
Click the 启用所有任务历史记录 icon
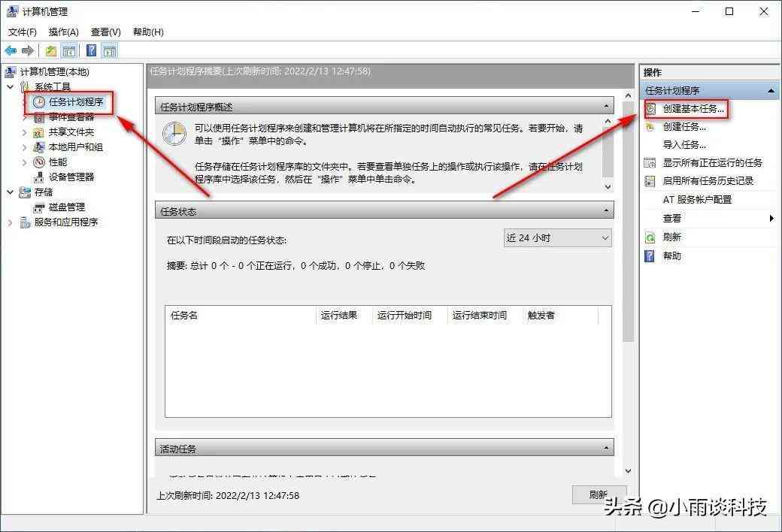click(650, 180)
